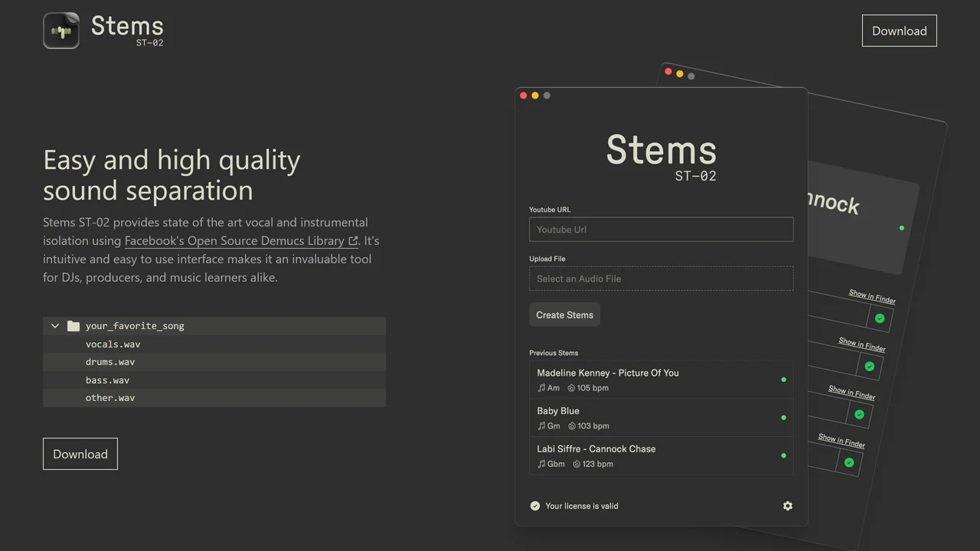Open Labi Siffre - Cannock Chase stem

(x=661, y=456)
